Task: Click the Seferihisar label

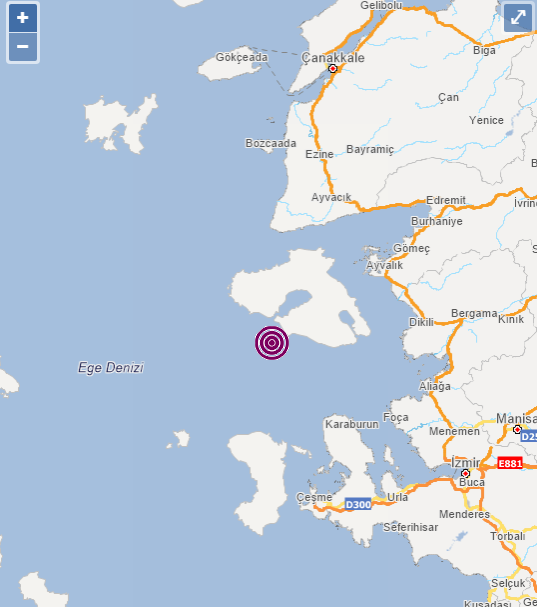Action: 410,527
